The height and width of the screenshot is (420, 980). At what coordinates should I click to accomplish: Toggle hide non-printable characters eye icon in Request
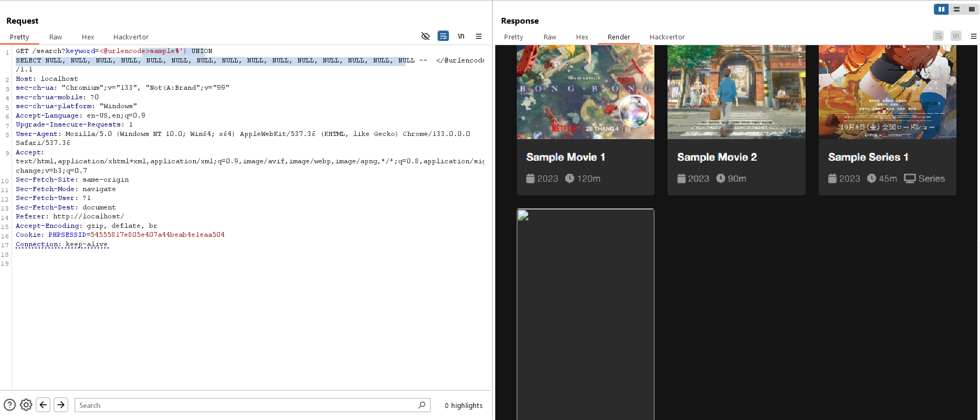coord(425,36)
